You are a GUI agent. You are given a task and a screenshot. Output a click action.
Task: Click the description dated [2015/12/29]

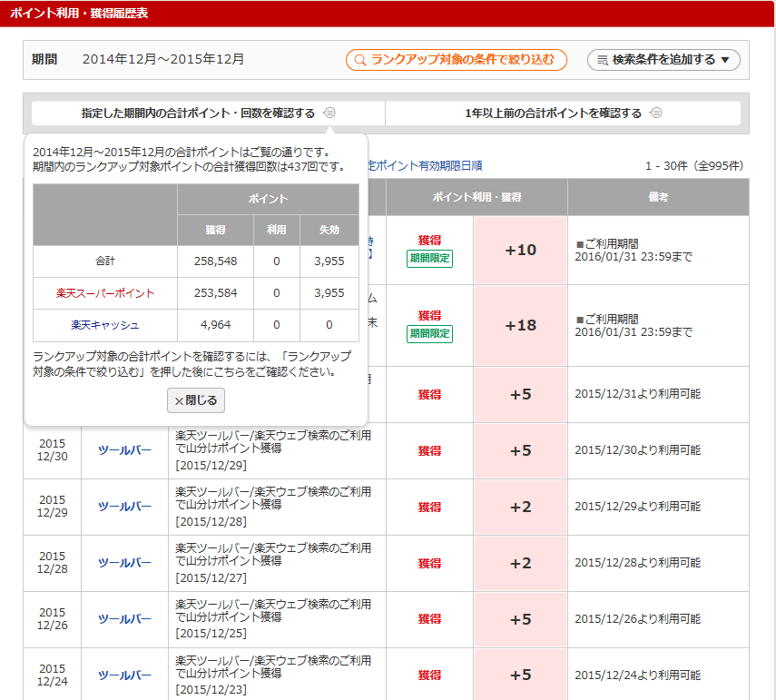click(x=273, y=450)
